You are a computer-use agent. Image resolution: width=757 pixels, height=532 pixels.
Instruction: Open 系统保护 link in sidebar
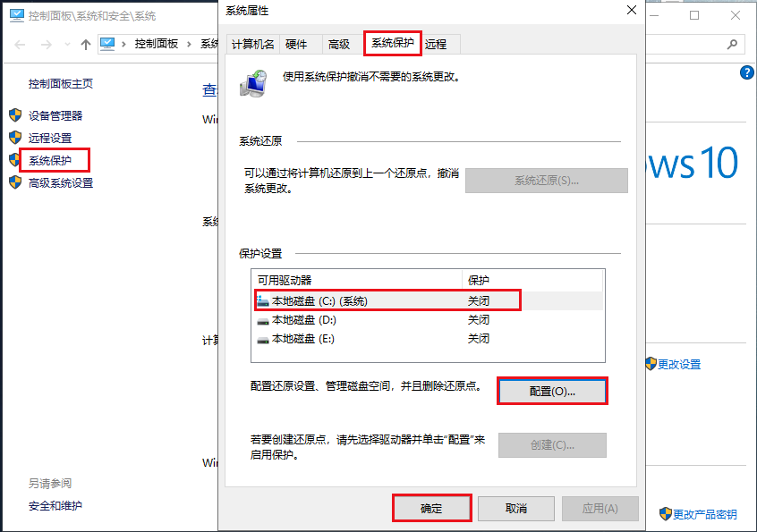[50, 161]
